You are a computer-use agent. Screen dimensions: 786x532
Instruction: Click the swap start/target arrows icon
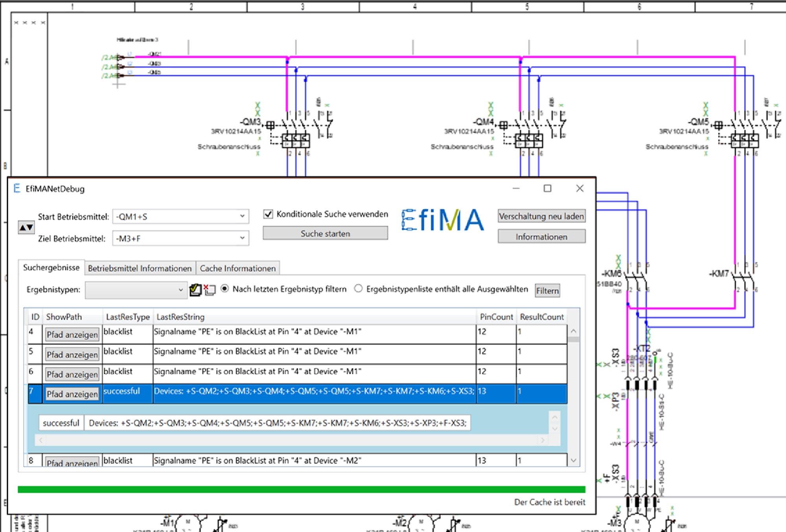[26, 227]
